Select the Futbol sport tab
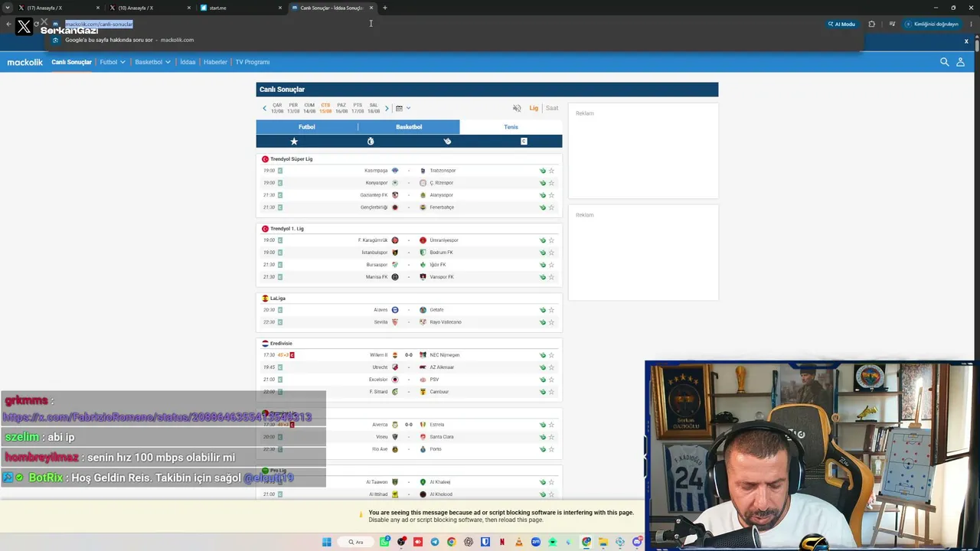The image size is (980, 551). tap(307, 127)
